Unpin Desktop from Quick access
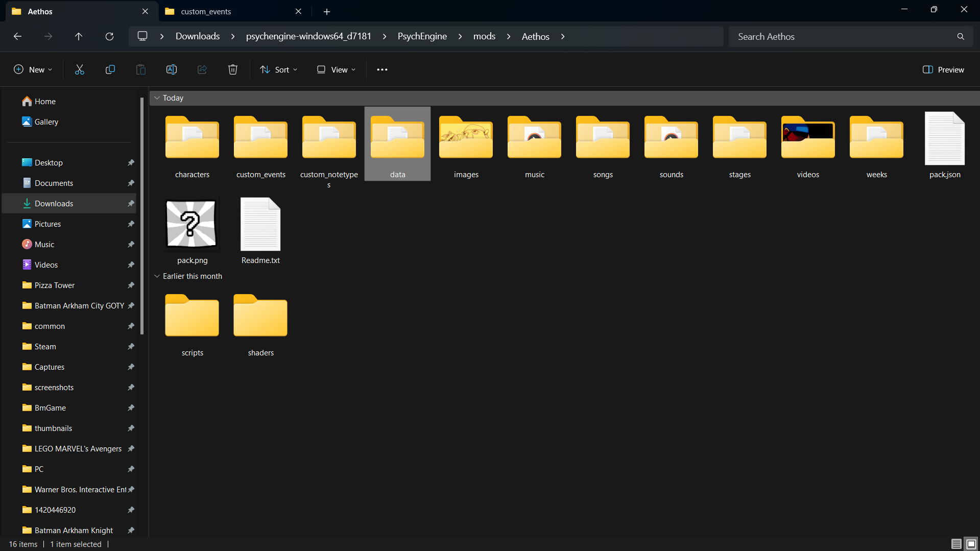This screenshot has width=980, height=551. 131,162
